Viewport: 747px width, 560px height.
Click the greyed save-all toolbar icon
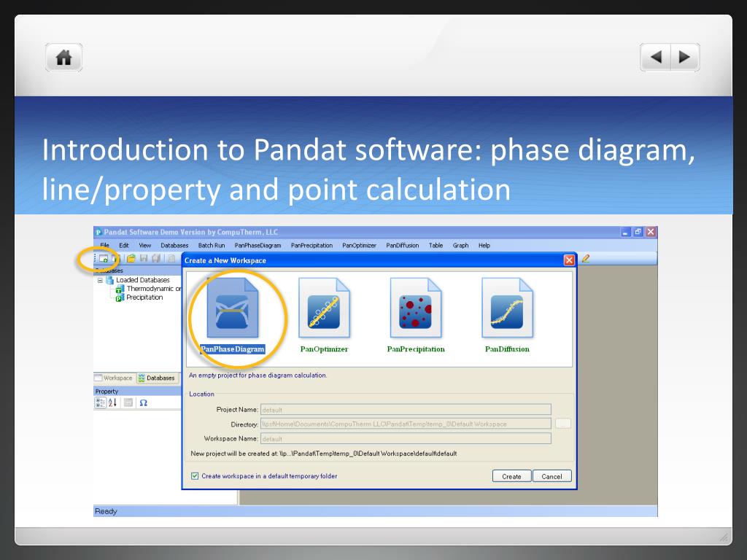click(x=156, y=258)
